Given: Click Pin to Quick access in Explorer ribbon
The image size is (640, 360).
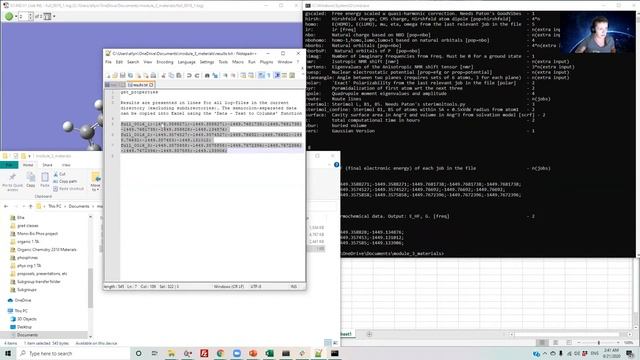Looking at the screenshot, I should [x=12, y=182].
